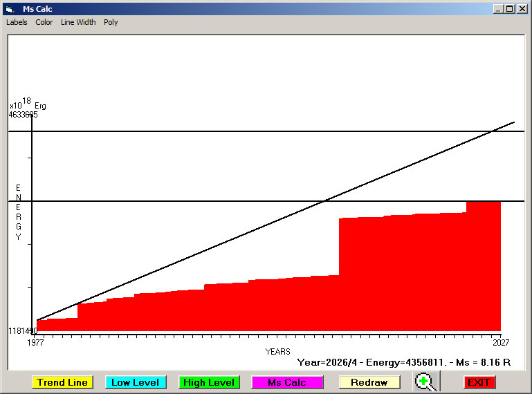Hit the Redraw button
Screen dimensions: 532x394
point(369,382)
